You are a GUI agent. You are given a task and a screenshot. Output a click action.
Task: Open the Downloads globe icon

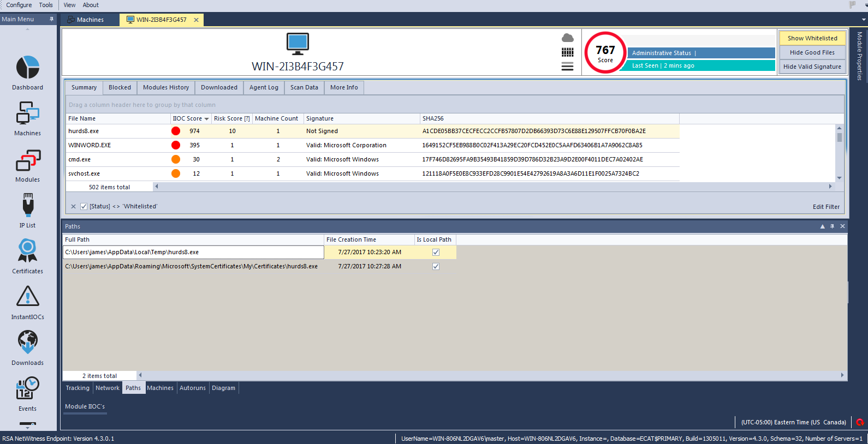[x=27, y=343]
